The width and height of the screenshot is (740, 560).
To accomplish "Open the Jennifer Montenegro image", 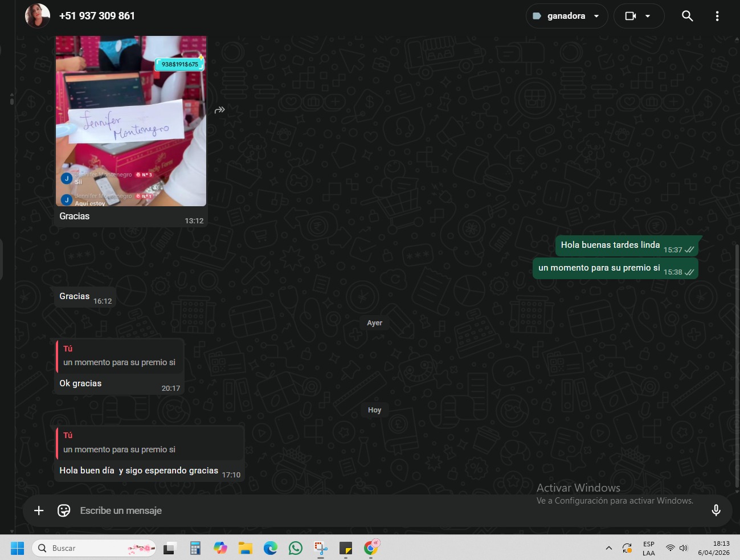I will 131,121.
